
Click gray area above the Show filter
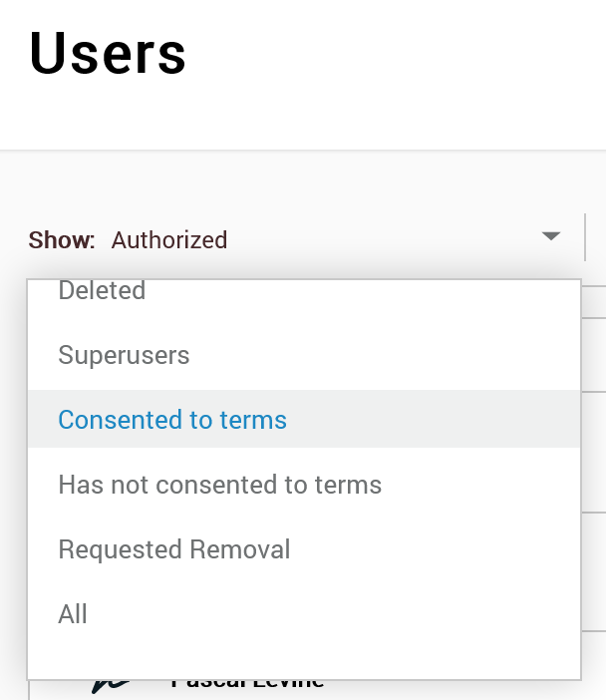click(303, 183)
